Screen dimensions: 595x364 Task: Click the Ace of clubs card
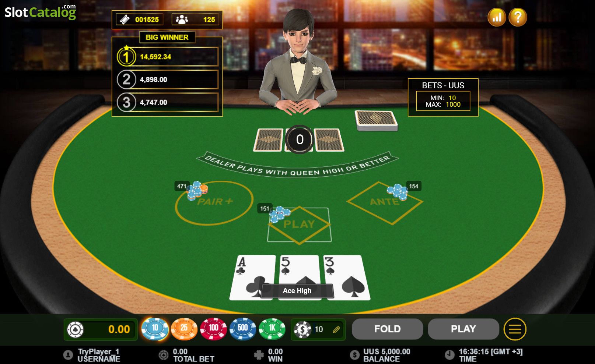click(x=252, y=278)
